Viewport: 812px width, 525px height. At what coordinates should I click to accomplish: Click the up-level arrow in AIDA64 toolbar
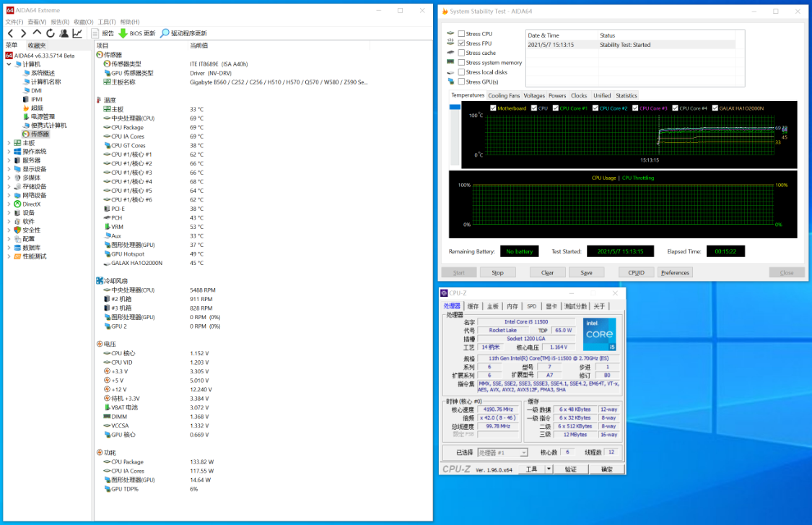[x=37, y=33]
